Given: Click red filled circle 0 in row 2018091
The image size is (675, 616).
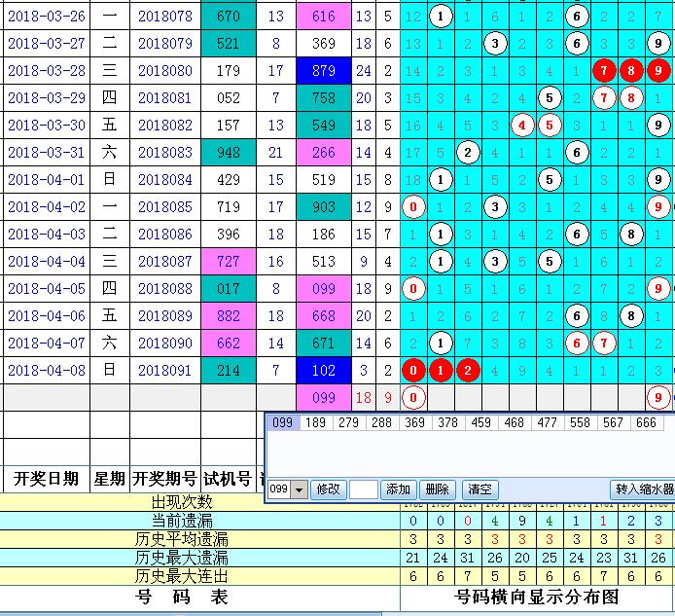Looking at the screenshot, I should 414,370.
